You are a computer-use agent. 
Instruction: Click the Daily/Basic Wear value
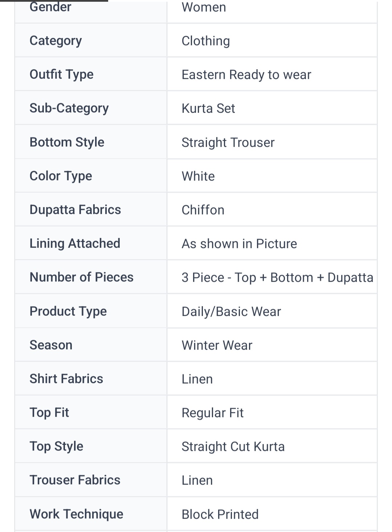(x=231, y=312)
